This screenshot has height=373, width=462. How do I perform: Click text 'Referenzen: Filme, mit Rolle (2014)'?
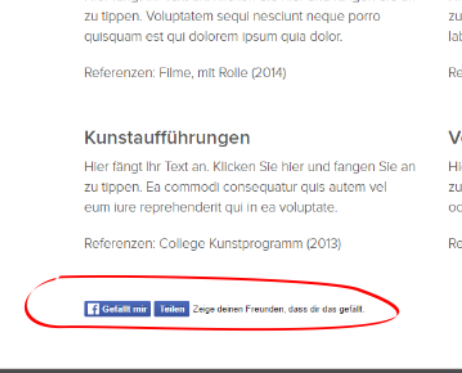point(185,73)
